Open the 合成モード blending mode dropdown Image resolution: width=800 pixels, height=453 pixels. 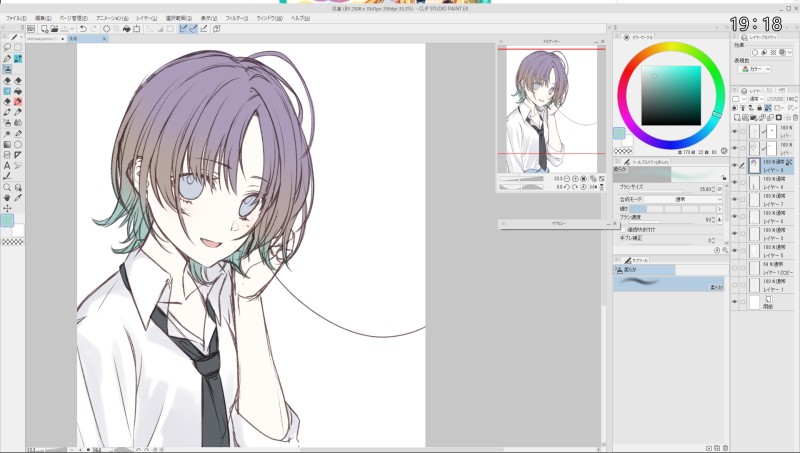tap(684, 199)
